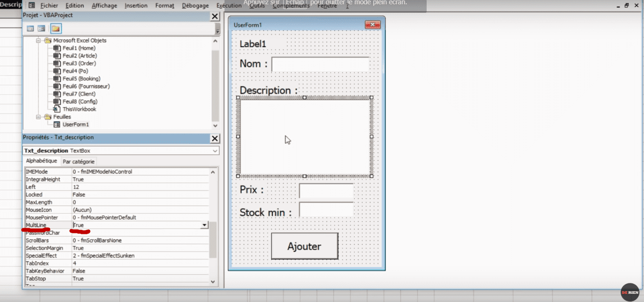The image size is (644, 302).
Task: Click the View Object icon in Project panel
Action: point(41,29)
